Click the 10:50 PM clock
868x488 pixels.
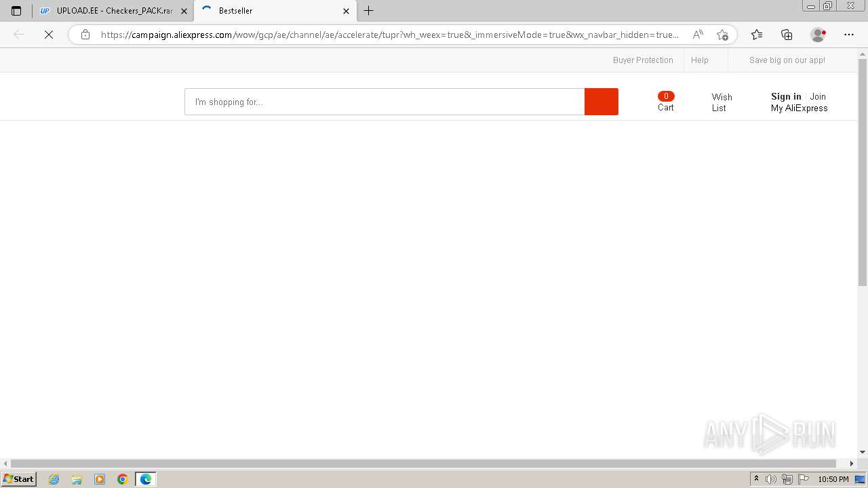pyautogui.click(x=833, y=479)
